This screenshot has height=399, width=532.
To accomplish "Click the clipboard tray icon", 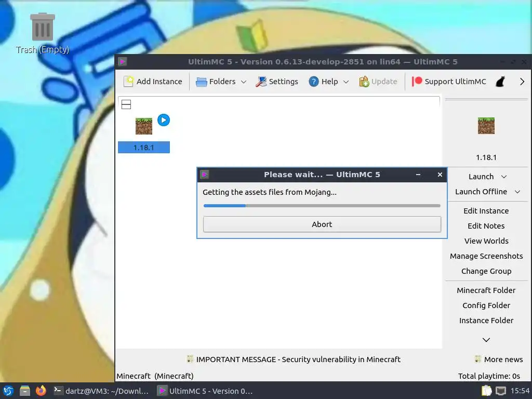I will [486, 391].
